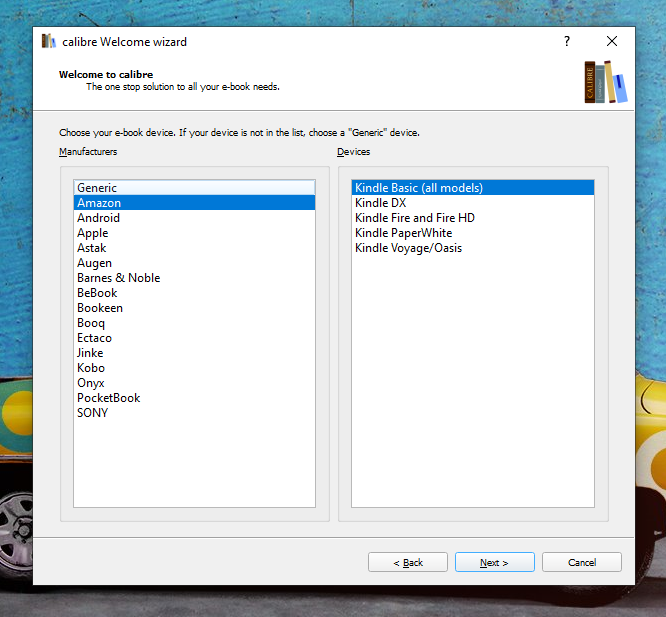Close the calibre Welcome wizard window
Viewport: 666px width, 617px height.
[612, 42]
